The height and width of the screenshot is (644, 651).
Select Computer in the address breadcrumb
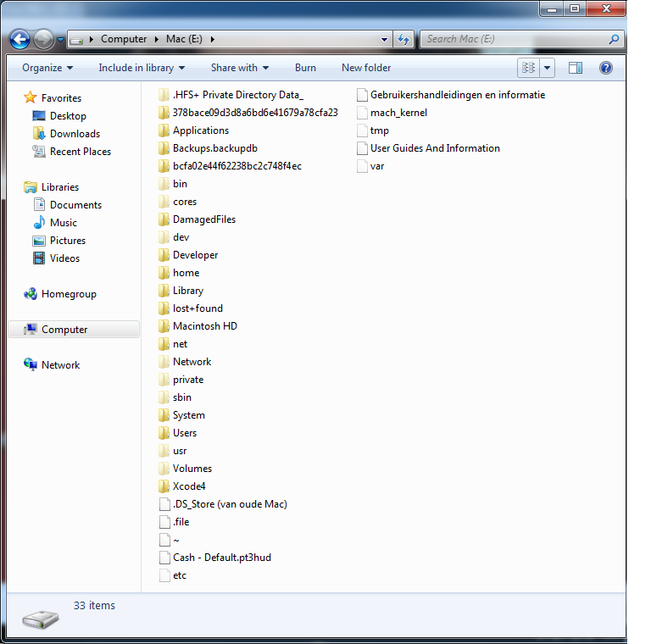click(x=124, y=39)
